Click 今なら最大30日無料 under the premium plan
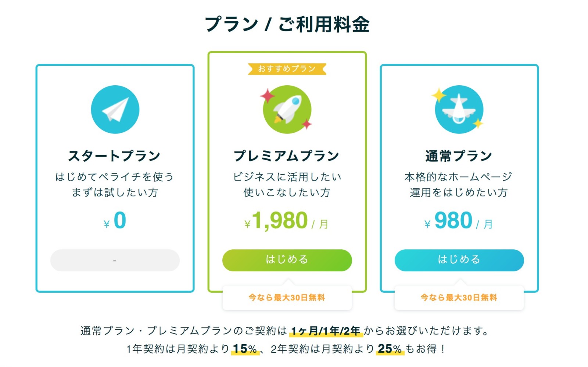 (287, 297)
